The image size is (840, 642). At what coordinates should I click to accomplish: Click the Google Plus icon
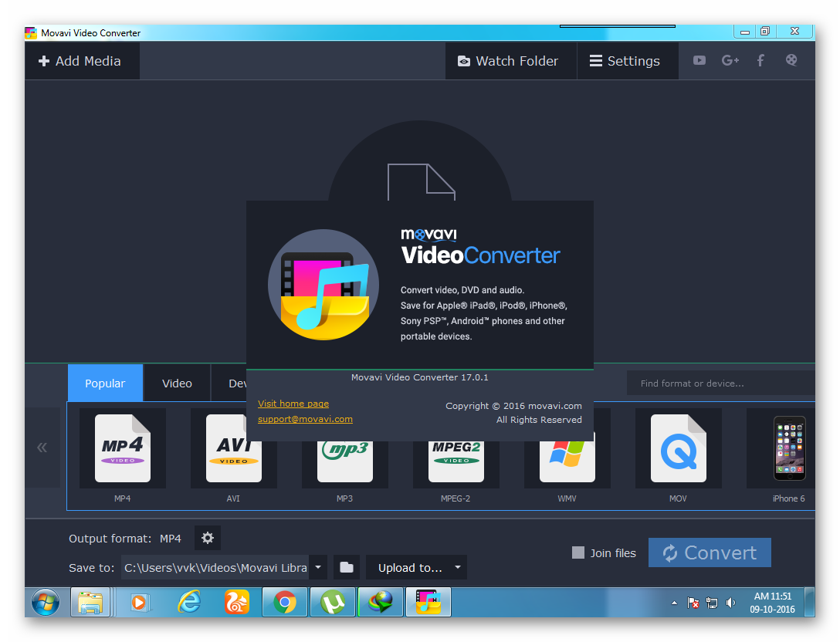(x=730, y=60)
